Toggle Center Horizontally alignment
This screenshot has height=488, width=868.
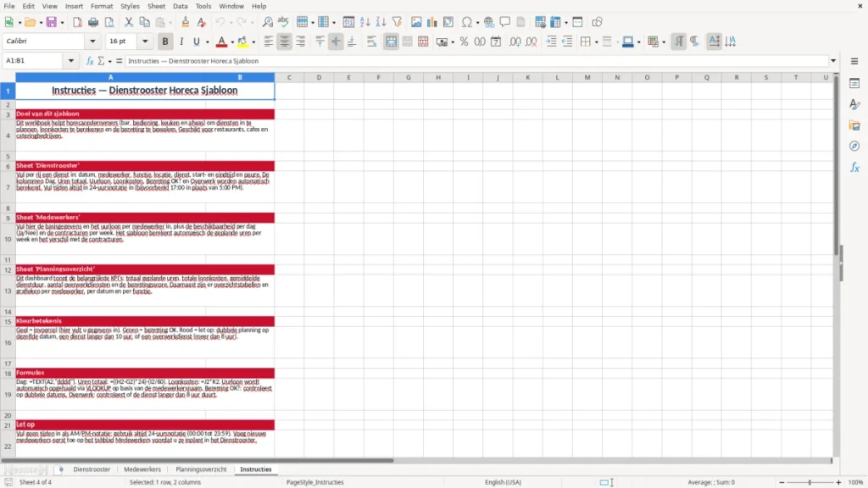[285, 42]
